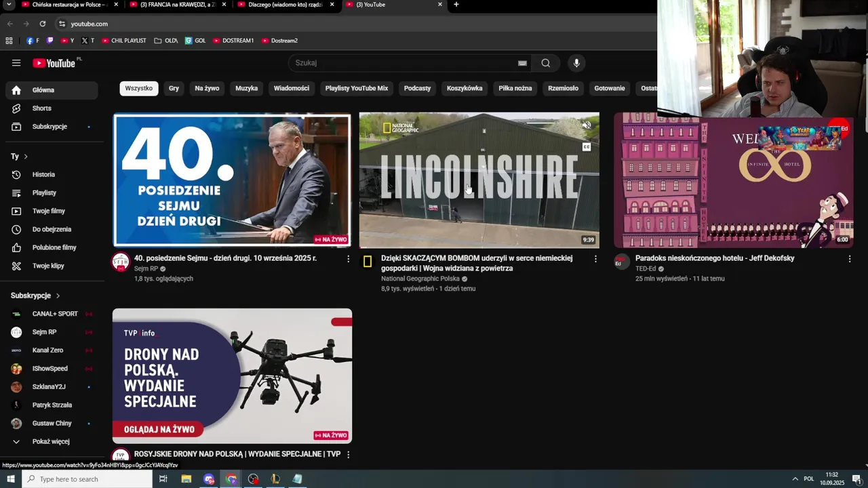Click the YouTube logo
This screenshot has width=868, height=488.
54,63
